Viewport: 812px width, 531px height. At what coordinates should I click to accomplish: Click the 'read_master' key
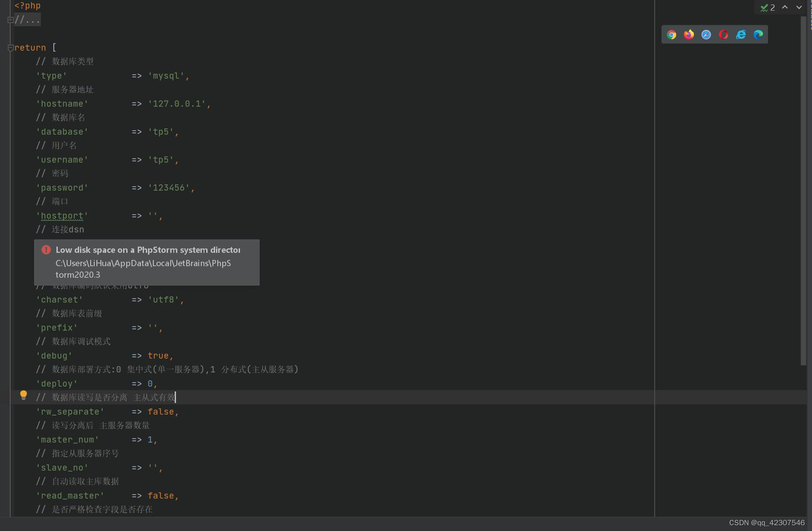tap(70, 496)
